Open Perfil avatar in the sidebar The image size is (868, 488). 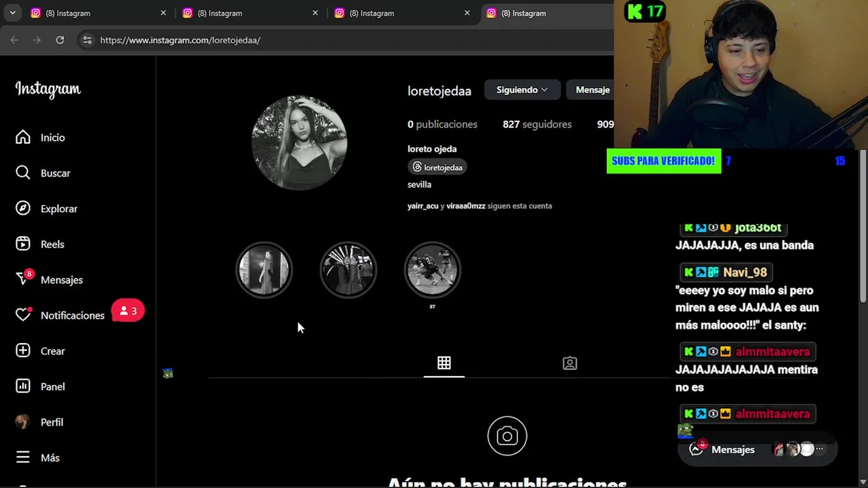[23, 422]
